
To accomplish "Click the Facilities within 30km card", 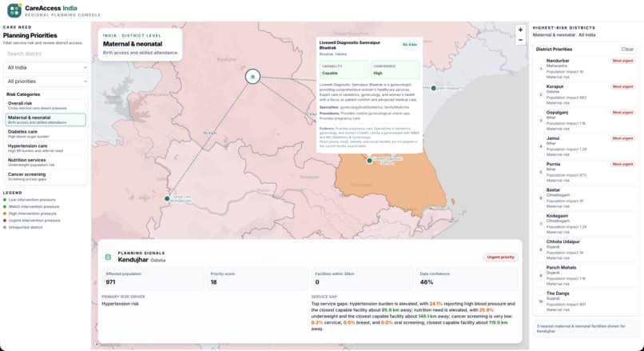I will point(362,279).
